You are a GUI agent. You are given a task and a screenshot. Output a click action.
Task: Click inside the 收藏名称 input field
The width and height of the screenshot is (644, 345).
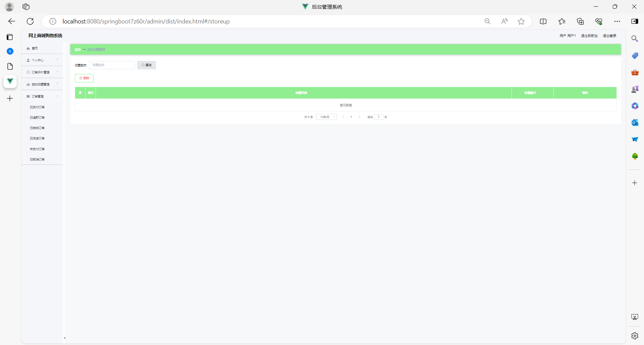click(x=112, y=65)
